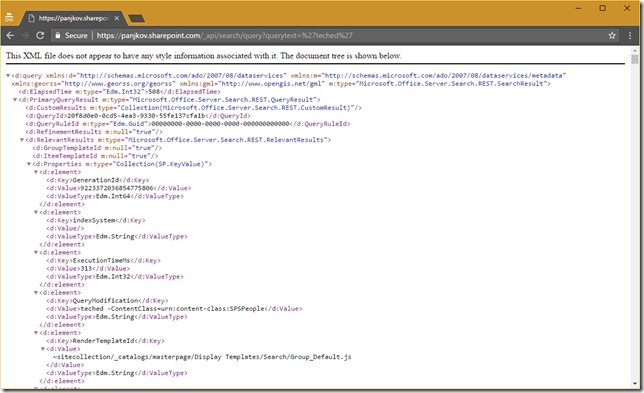Focus the address bar URL

tap(225, 36)
